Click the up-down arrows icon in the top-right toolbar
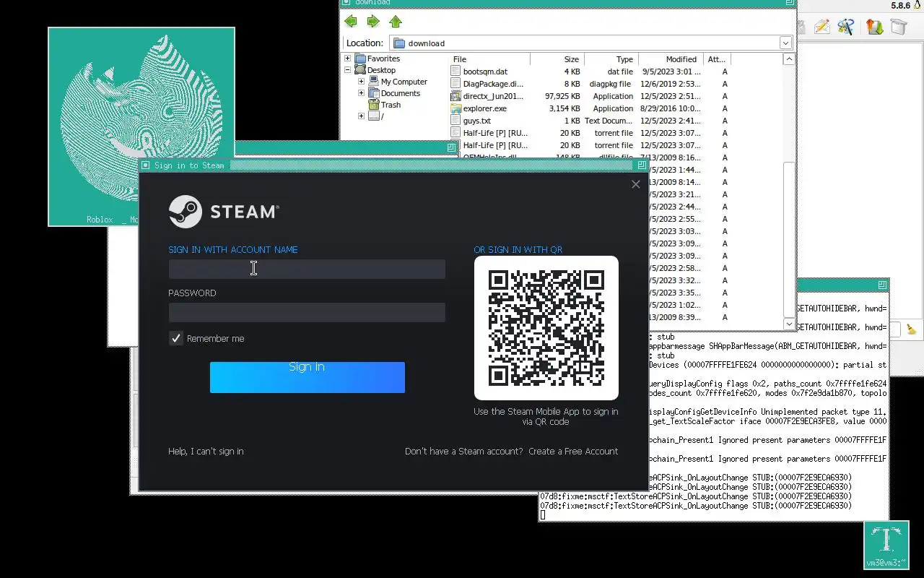The image size is (924, 578). [x=874, y=27]
